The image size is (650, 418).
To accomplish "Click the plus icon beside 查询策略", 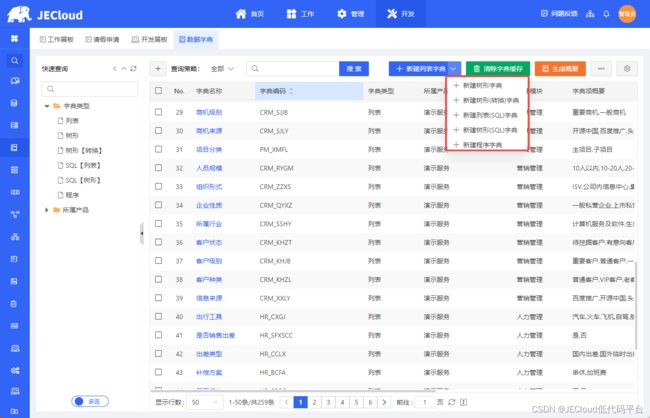I will pos(158,69).
